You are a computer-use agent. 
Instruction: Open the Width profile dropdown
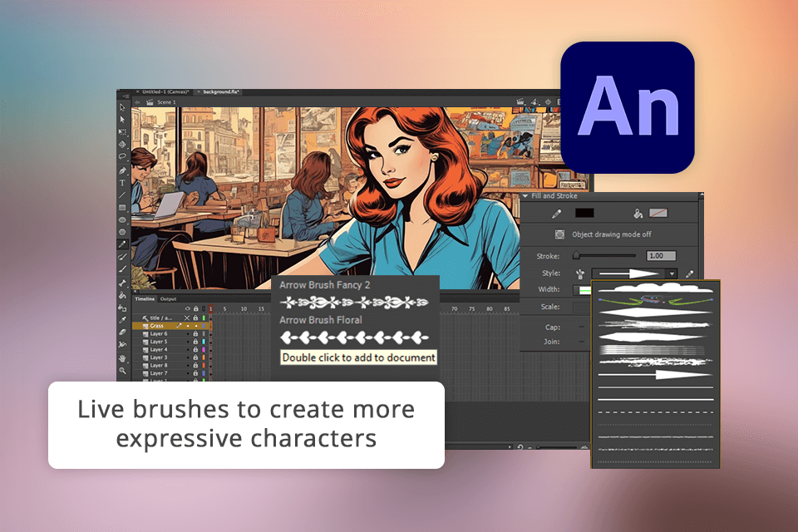[x=583, y=289]
